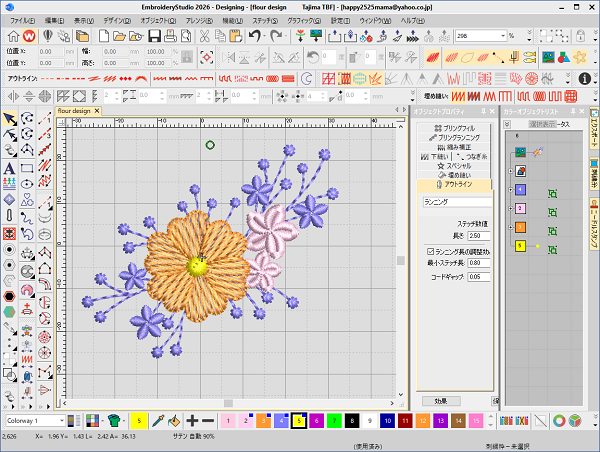Expand the purple color 4 tree node
This screenshot has height=452, width=600.
click(511, 190)
